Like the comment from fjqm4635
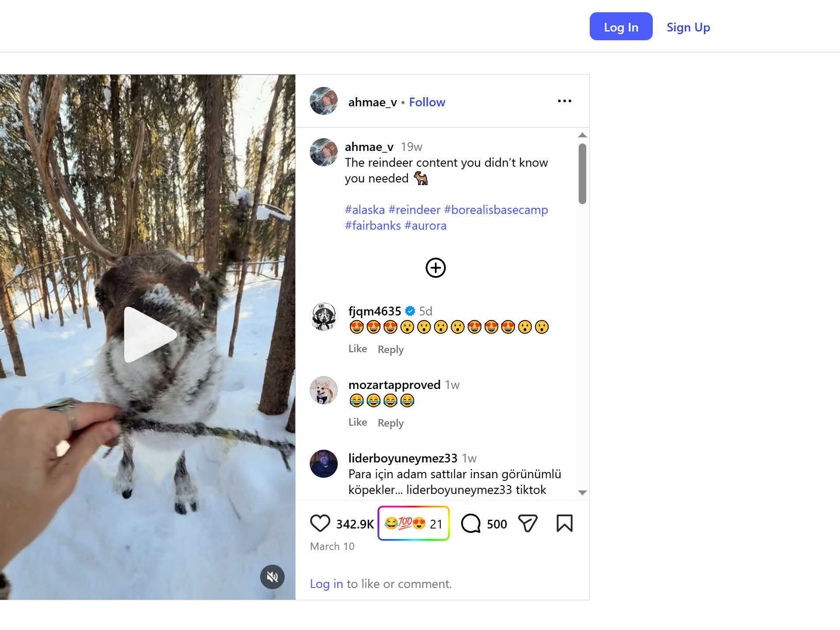 357,349
